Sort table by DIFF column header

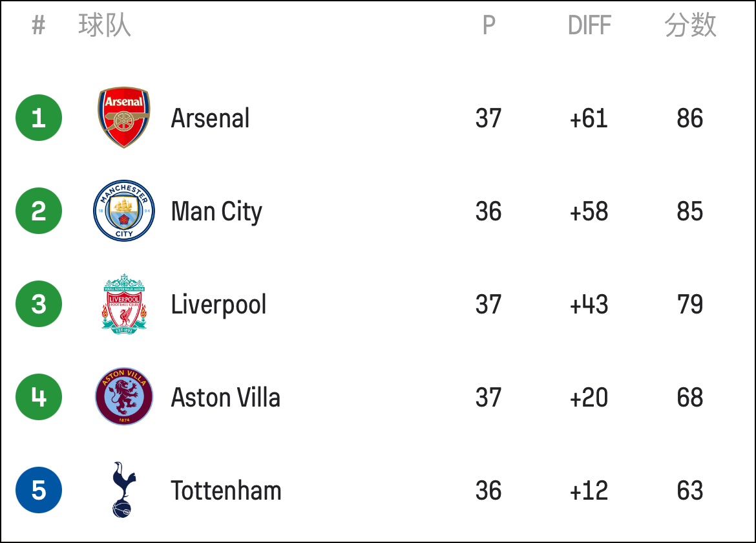[589, 25]
